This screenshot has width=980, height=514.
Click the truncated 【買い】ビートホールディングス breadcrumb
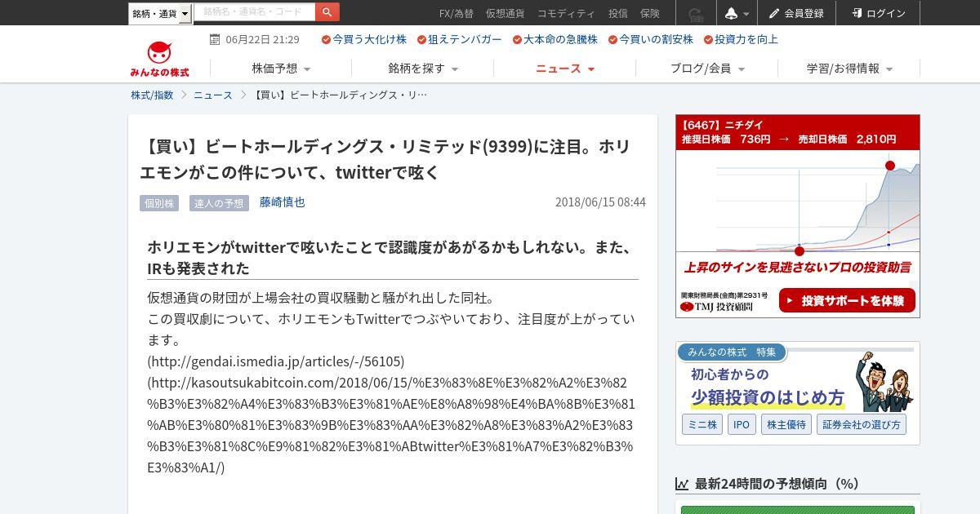pos(341,95)
